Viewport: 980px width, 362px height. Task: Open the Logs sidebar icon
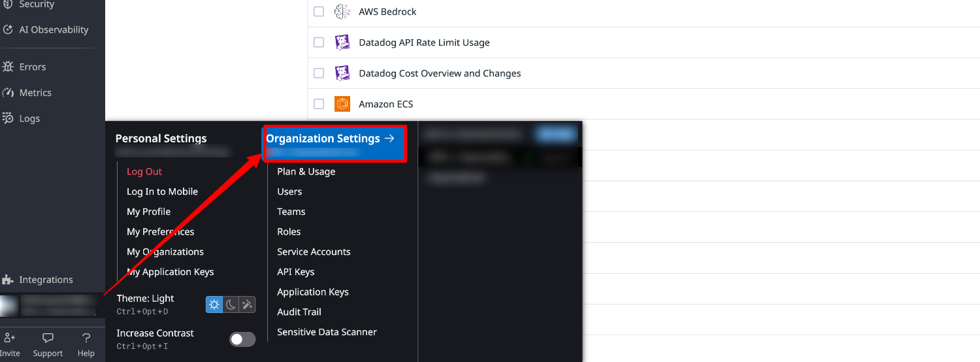8,118
